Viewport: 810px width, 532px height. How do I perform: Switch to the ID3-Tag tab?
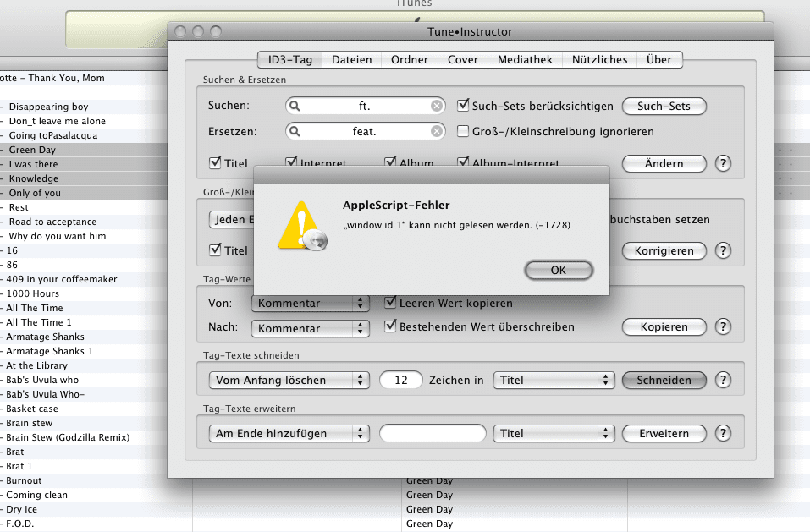289,60
